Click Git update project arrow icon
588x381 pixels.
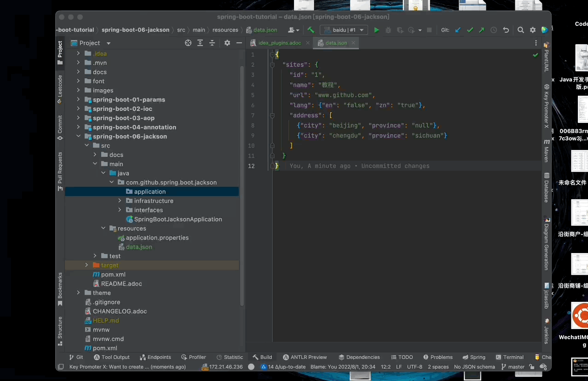pyautogui.click(x=458, y=30)
